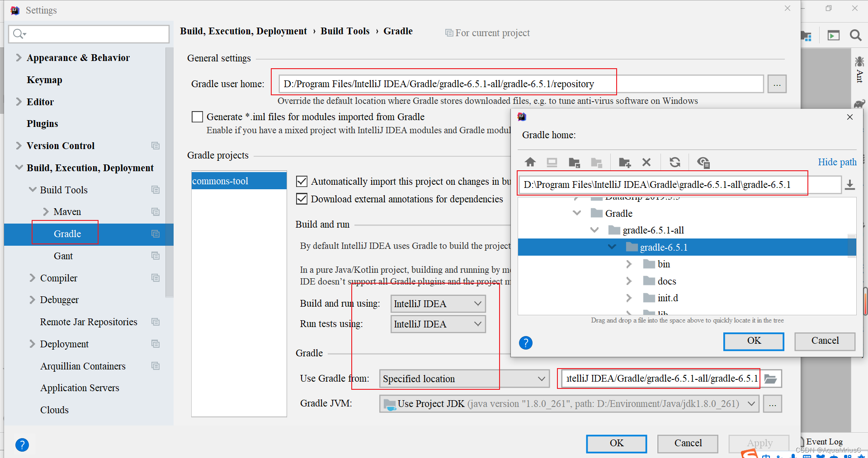
Task: Open Application Servers settings page
Action: (x=80, y=388)
